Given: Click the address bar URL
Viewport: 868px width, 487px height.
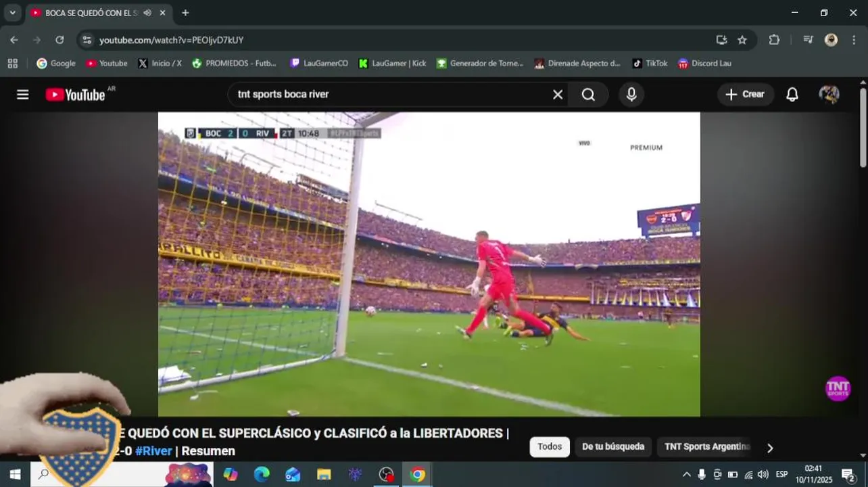Looking at the screenshot, I should coord(171,41).
